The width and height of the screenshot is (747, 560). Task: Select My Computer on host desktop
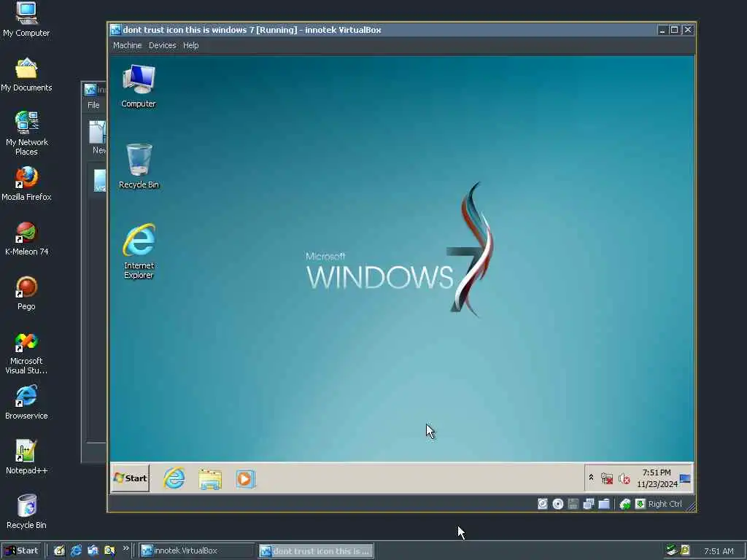pos(26,19)
